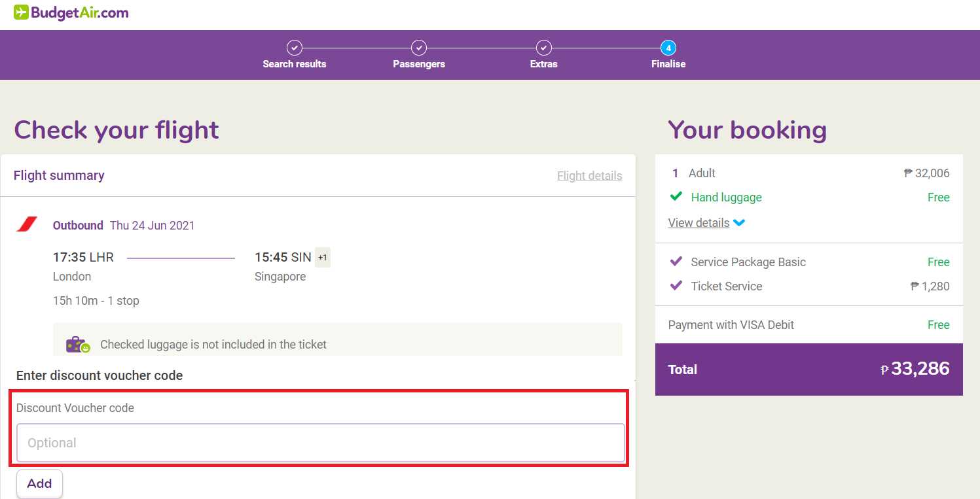Click the Discount Voucher code input field
The image size is (980, 499).
tap(320, 443)
